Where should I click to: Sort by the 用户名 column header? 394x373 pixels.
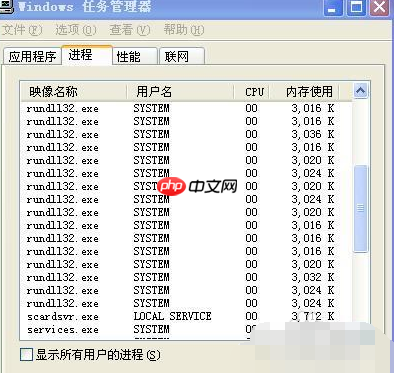coord(180,92)
